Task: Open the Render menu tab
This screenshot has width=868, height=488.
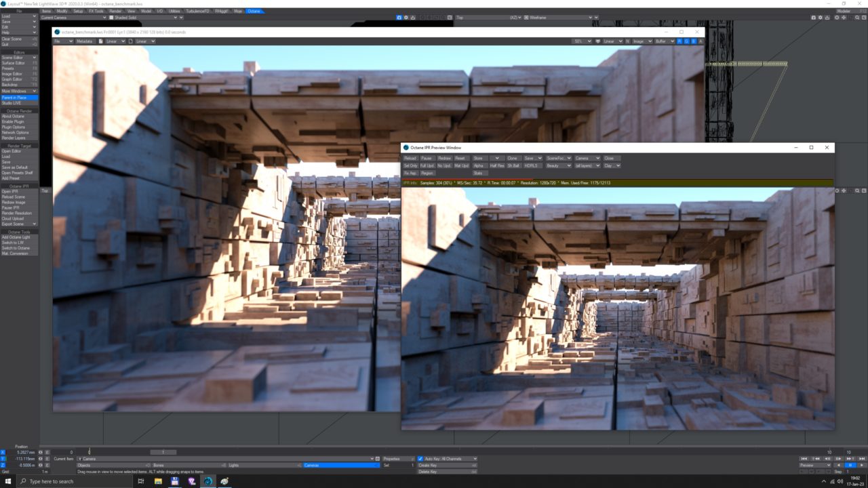Action: click(x=115, y=12)
